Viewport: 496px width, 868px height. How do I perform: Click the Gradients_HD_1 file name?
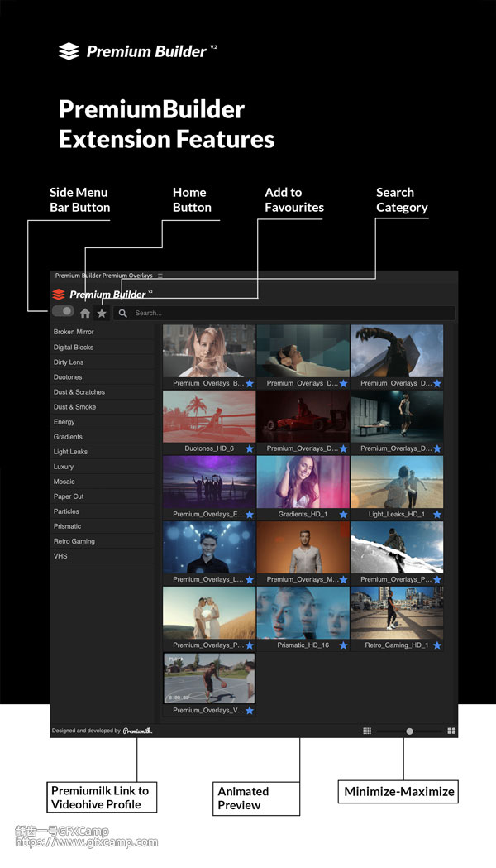coord(303,515)
